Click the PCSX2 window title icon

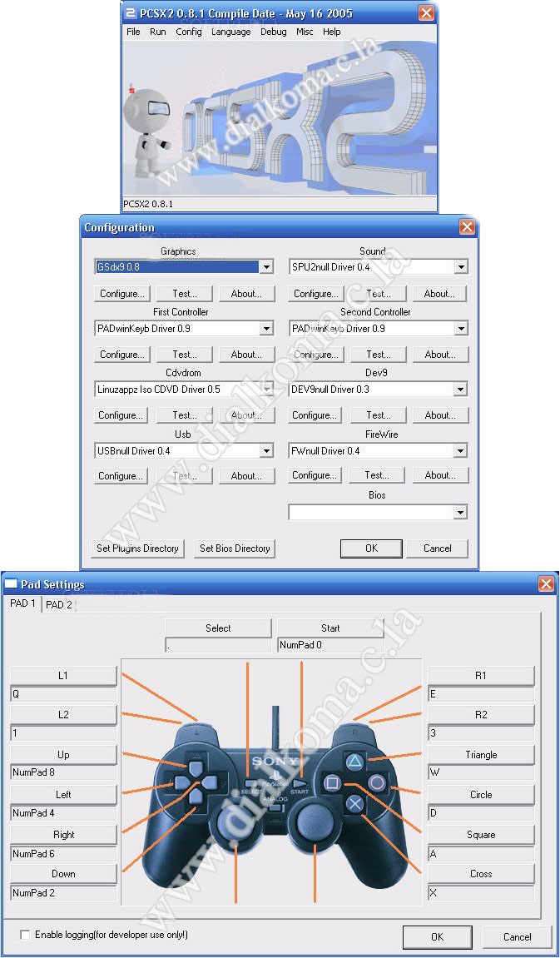pyautogui.click(x=130, y=12)
